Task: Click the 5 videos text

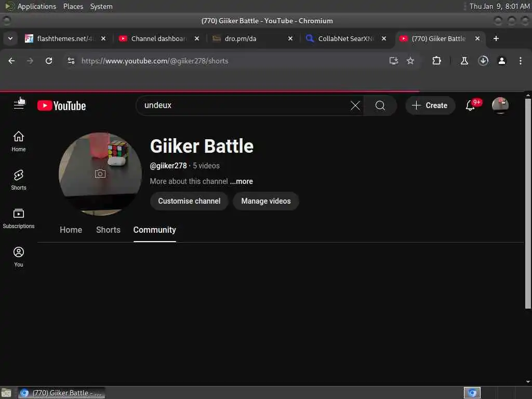Action: click(x=206, y=166)
